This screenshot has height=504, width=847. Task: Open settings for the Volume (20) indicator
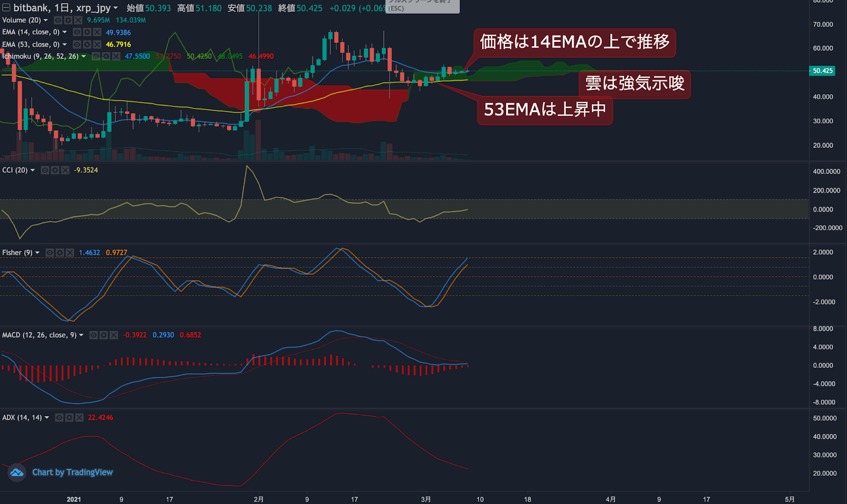pos(68,20)
